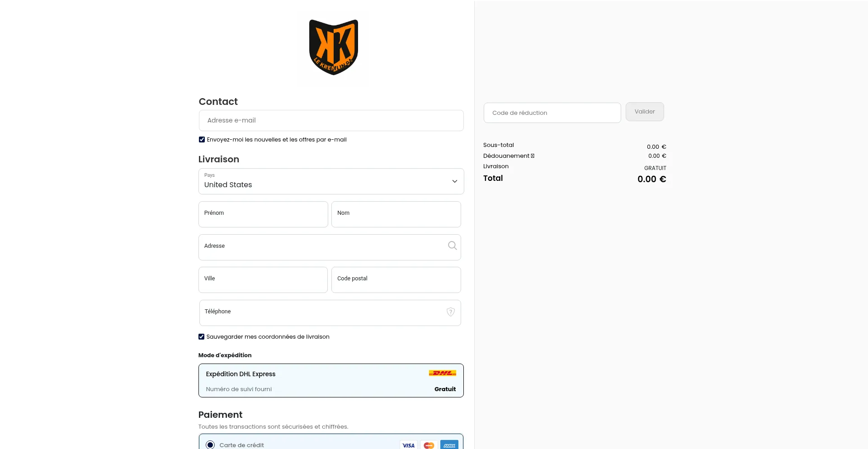The image size is (868, 449).
Task: Select the Expédition DHL Express option
Action: pyautogui.click(x=331, y=381)
